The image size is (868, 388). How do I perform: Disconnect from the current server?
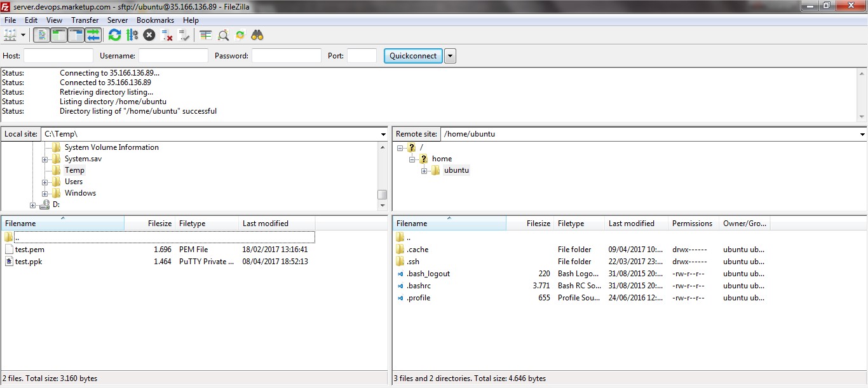[x=166, y=35]
